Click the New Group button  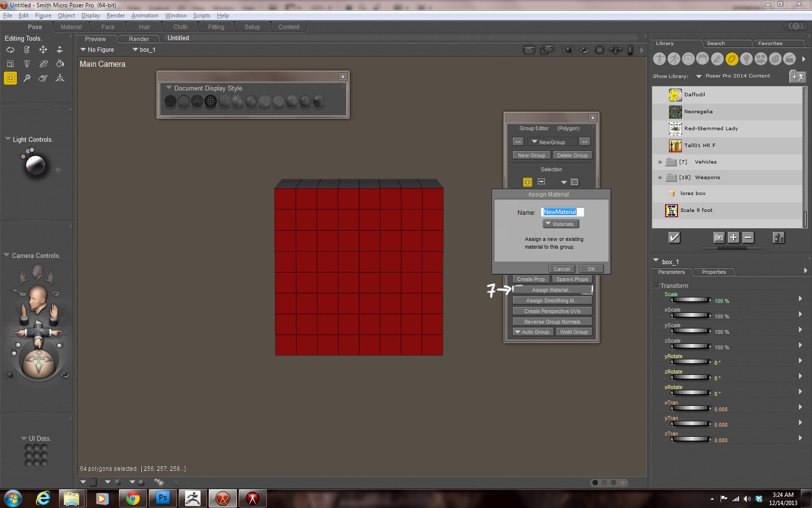(531, 155)
